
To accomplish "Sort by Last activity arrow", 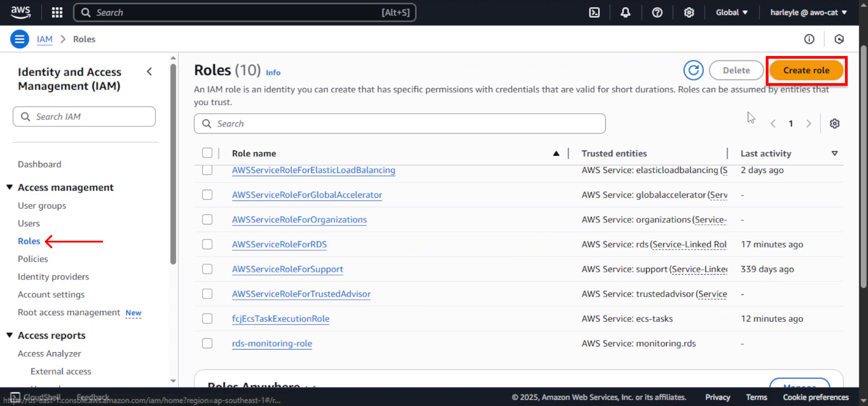I will point(835,154).
